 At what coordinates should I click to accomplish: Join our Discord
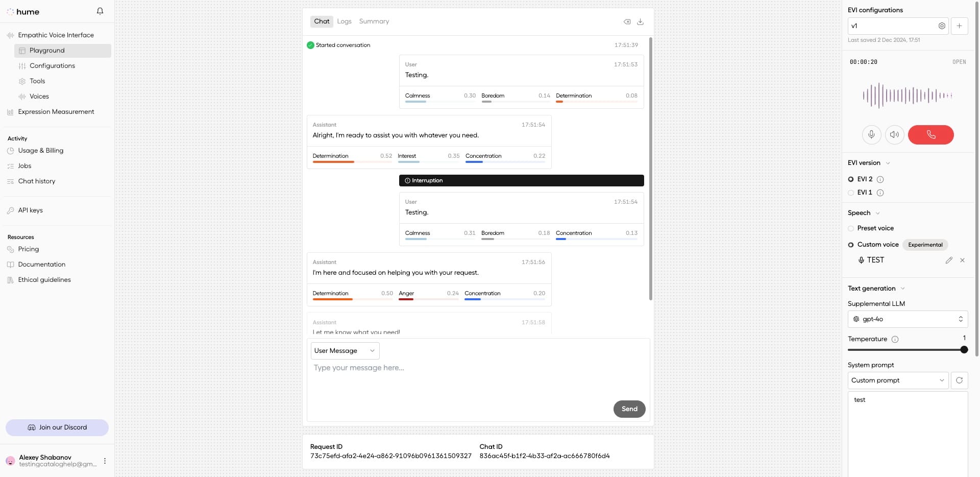(x=57, y=427)
